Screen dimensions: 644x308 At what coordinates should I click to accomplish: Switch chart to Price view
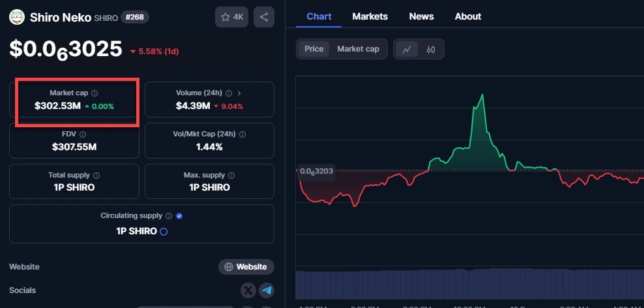(314, 49)
